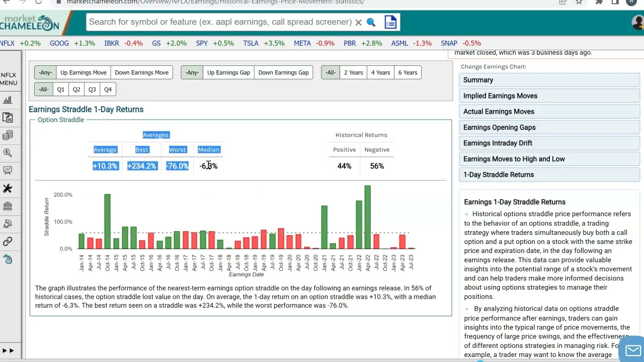Open the user account avatar icon
644x362 pixels.
pyautogui.click(x=638, y=22)
